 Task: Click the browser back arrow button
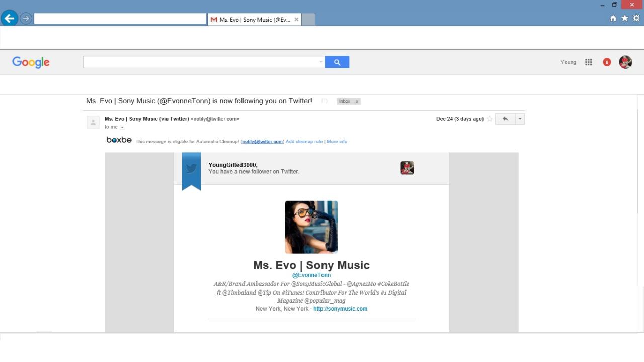(9, 19)
